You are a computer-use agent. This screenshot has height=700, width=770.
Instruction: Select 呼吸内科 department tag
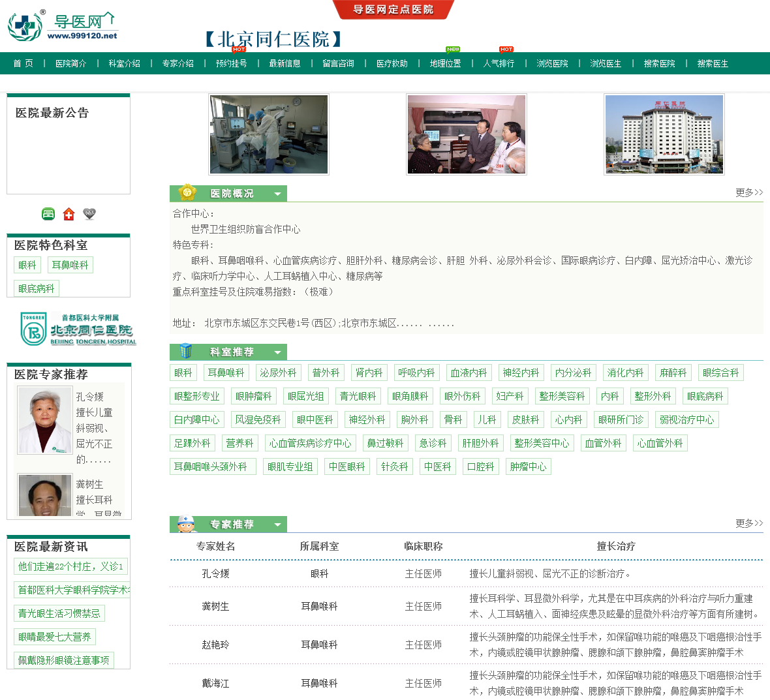click(x=416, y=373)
